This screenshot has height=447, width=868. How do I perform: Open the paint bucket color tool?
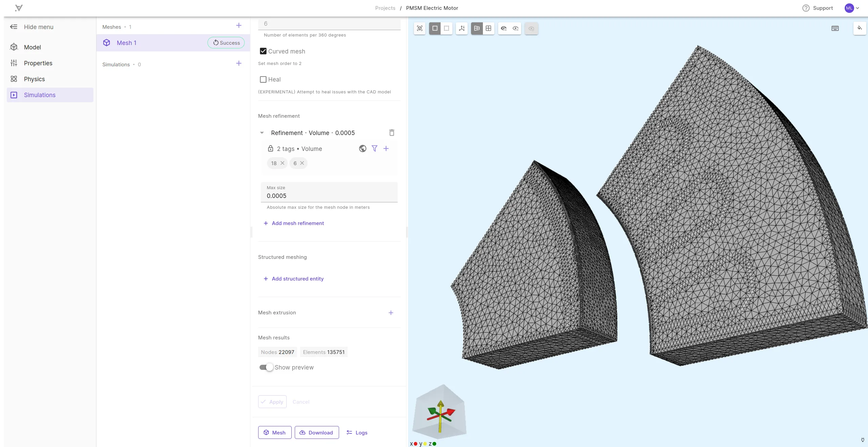pyautogui.click(x=860, y=28)
